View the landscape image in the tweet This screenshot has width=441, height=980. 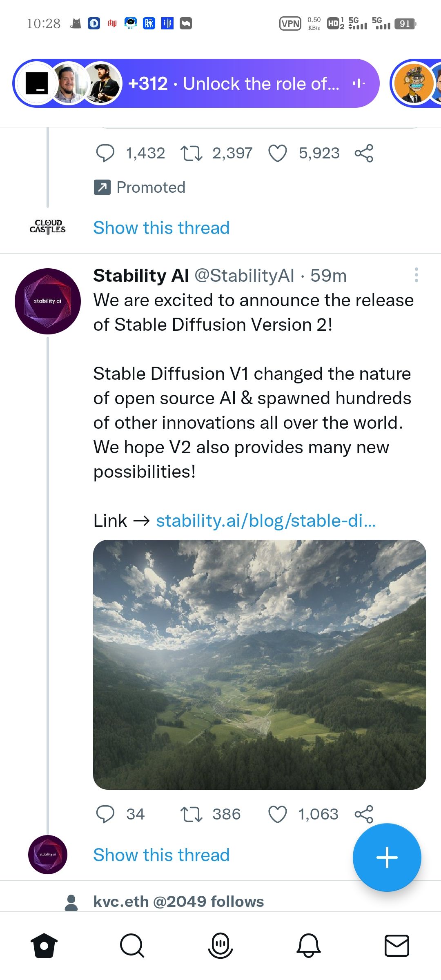pyautogui.click(x=260, y=664)
